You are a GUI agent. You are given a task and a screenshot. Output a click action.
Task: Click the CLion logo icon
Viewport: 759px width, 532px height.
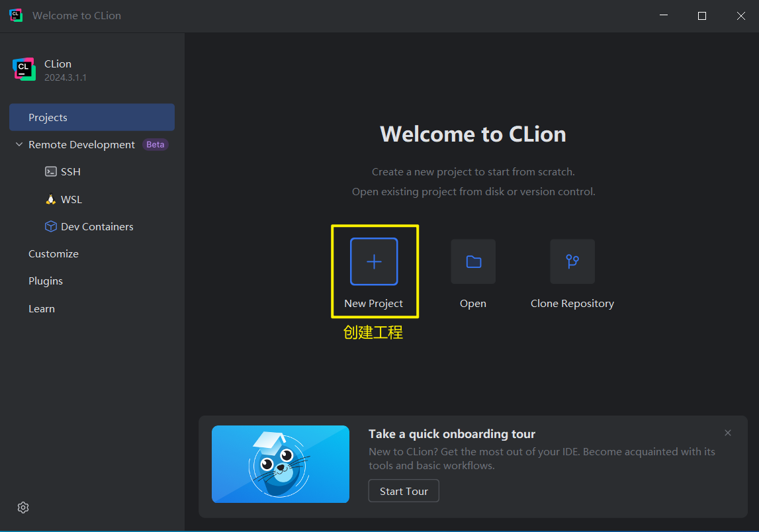(24, 69)
